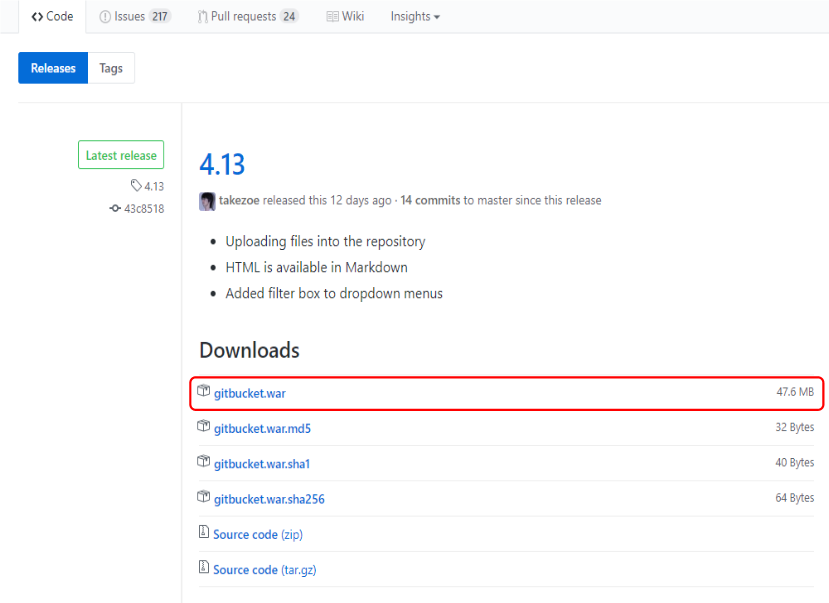Open the 4.13 release title
This screenshot has width=829, height=603.
coord(222,164)
